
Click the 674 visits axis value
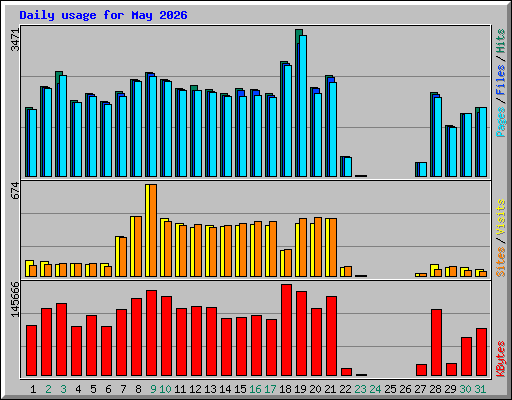pyautogui.click(x=15, y=191)
